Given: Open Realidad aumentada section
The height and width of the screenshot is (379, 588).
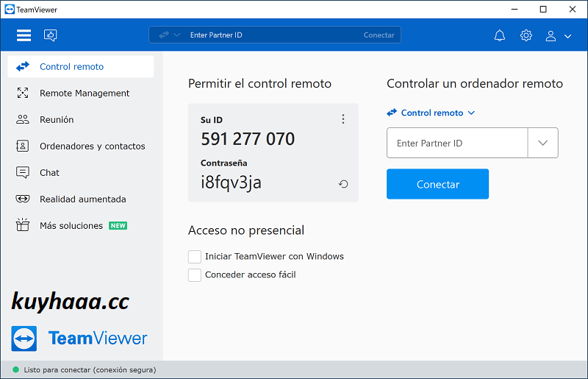Looking at the screenshot, I should coord(81,199).
